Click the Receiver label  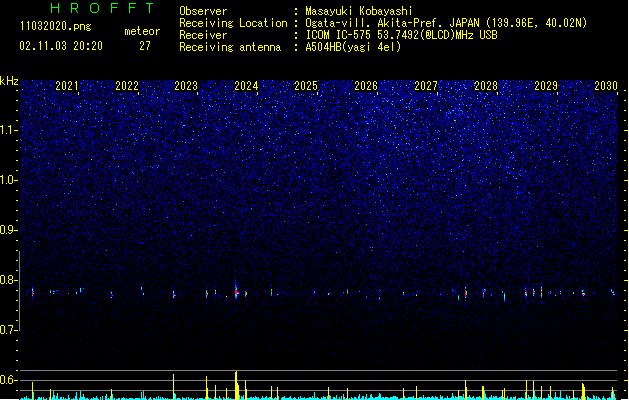click(203, 35)
